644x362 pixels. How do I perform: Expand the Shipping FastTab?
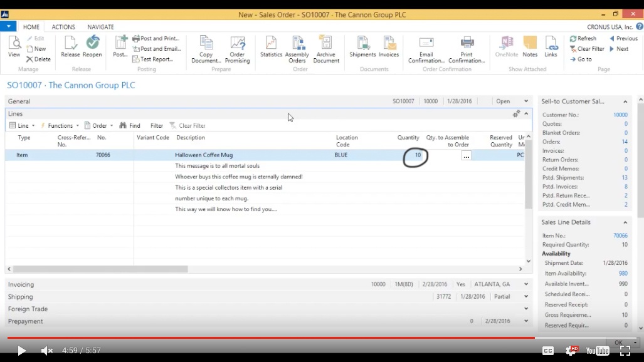pos(525,296)
